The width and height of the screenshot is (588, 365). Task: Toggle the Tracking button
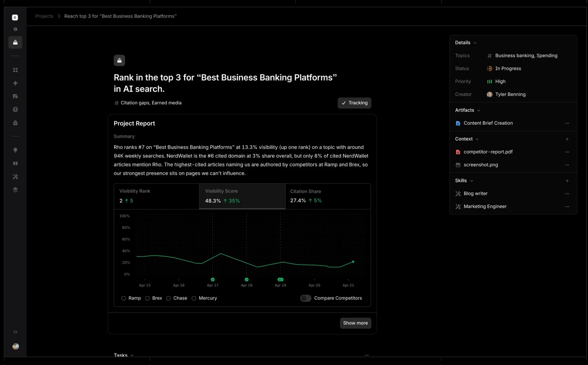354,103
